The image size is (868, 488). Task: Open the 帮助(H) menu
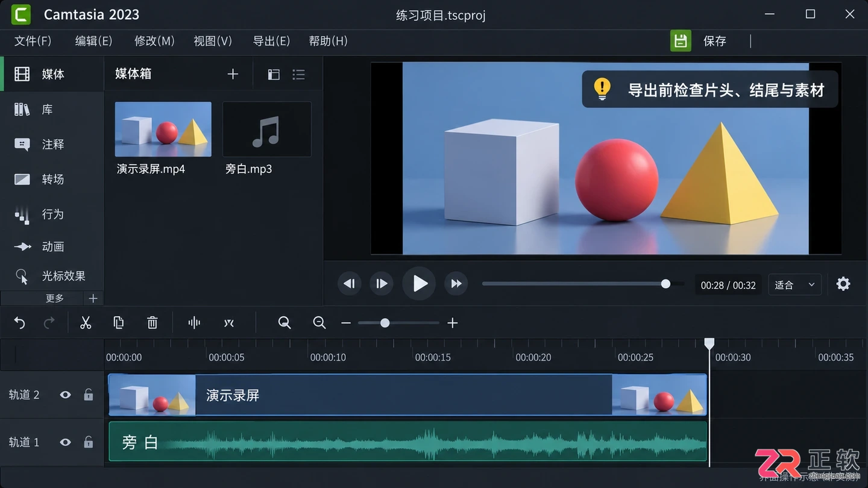click(328, 41)
